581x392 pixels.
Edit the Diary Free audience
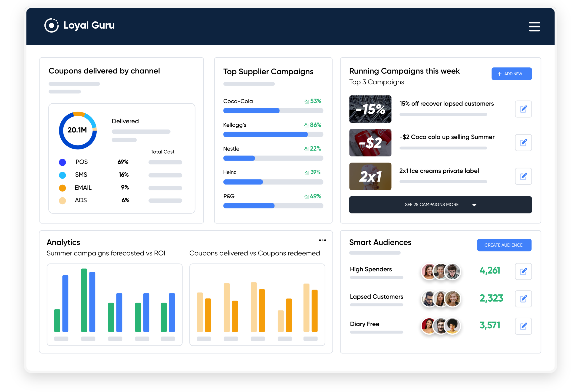[x=523, y=326]
